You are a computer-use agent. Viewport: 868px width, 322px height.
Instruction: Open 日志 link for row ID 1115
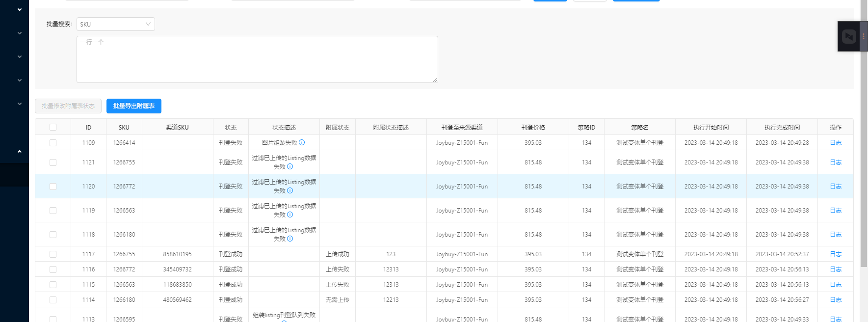tap(836, 285)
